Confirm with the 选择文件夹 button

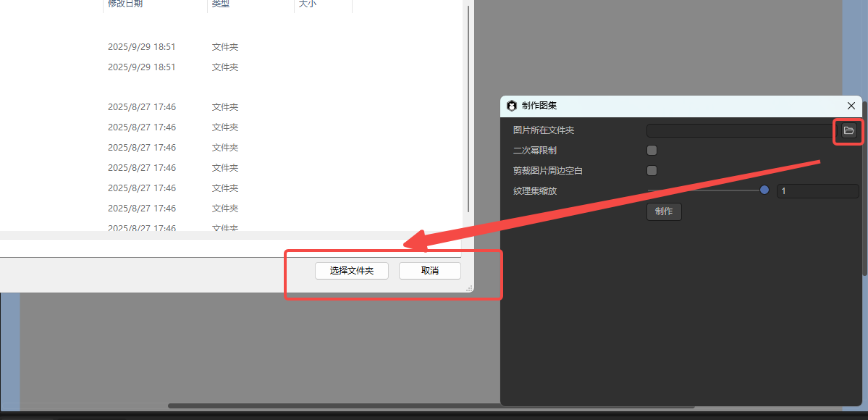pyautogui.click(x=352, y=271)
